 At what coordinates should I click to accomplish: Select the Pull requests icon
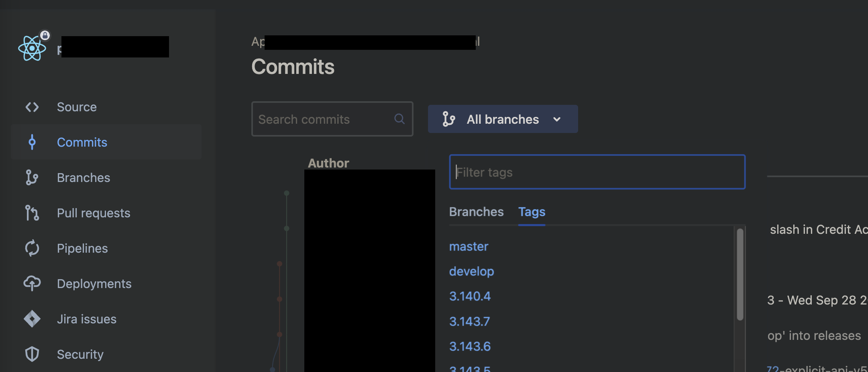32,213
